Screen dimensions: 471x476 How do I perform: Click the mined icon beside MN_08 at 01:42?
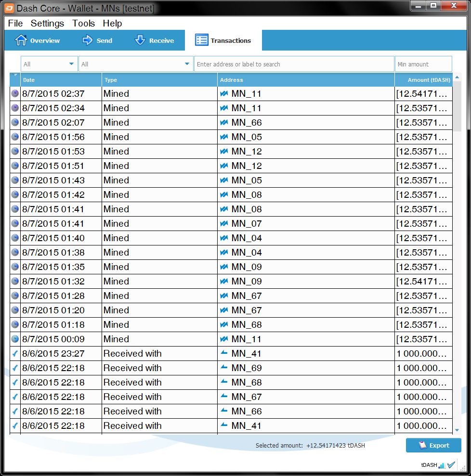(x=224, y=194)
